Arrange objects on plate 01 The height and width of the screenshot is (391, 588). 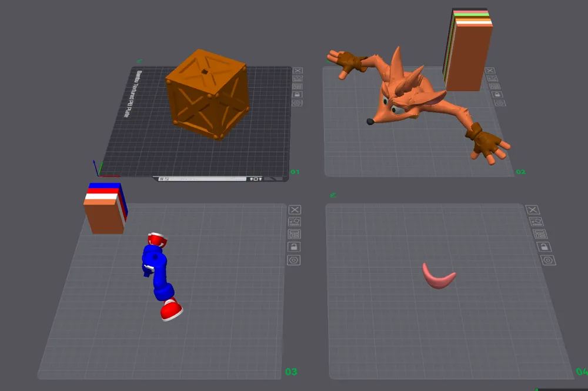point(298,86)
